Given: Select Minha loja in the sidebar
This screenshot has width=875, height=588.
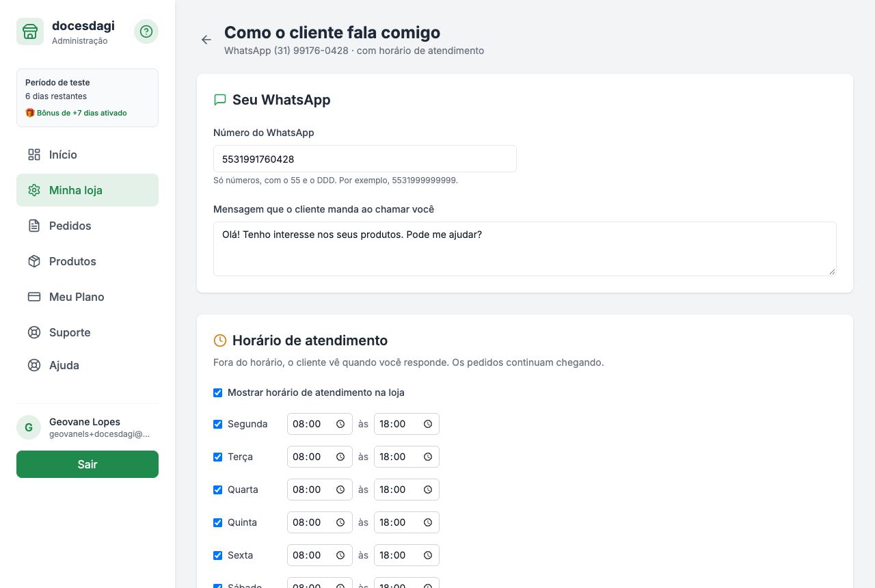Looking at the screenshot, I should tap(87, 190).
